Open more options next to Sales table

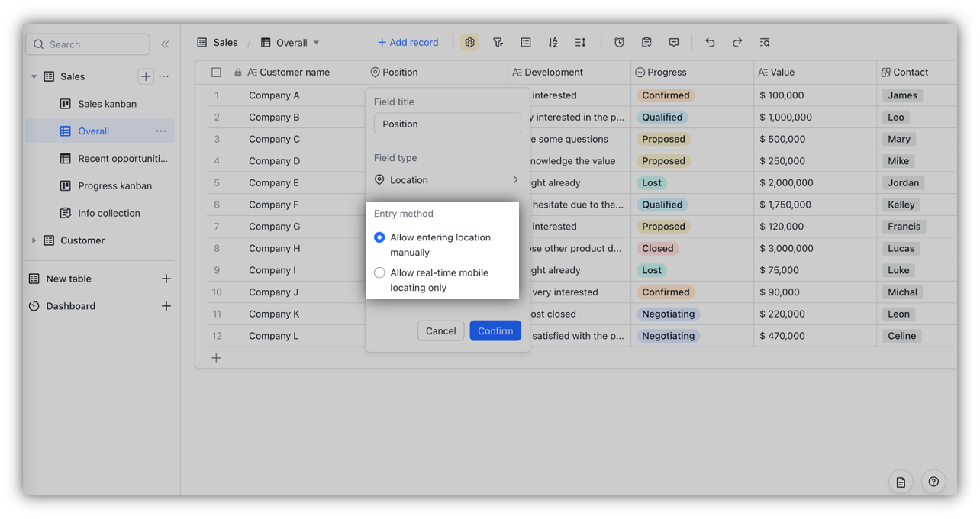tap(164, 76)
